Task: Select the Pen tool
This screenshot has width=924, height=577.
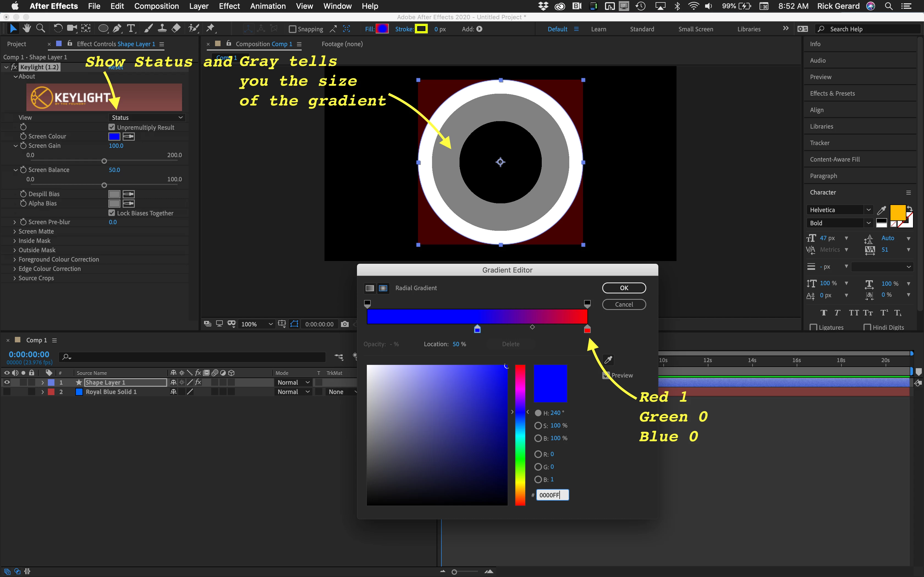Action: (x=117, y=29)
